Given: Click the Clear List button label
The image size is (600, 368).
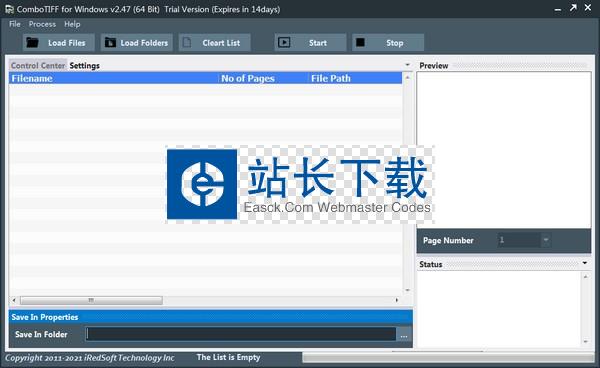Looking at the screenshot, I should pos(221,43).
